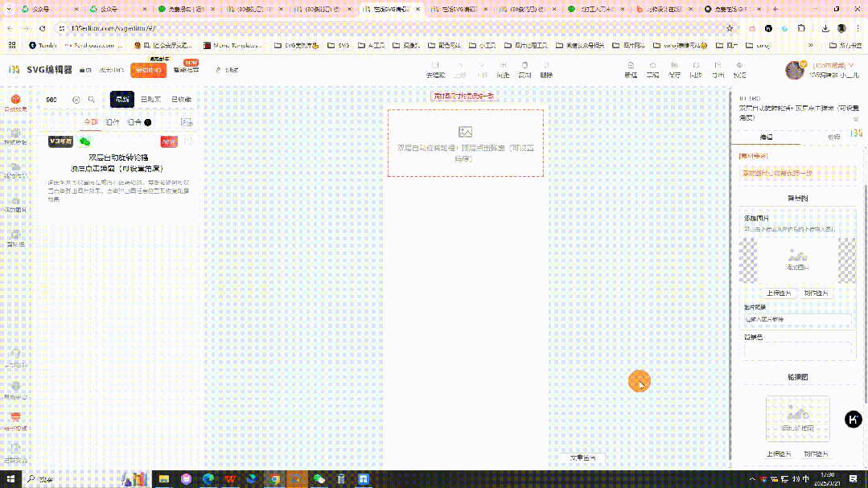Open the 动效 effects panel in left sidebar
Image resolution: width=868 pixels, height=488 pixels.
14,100
